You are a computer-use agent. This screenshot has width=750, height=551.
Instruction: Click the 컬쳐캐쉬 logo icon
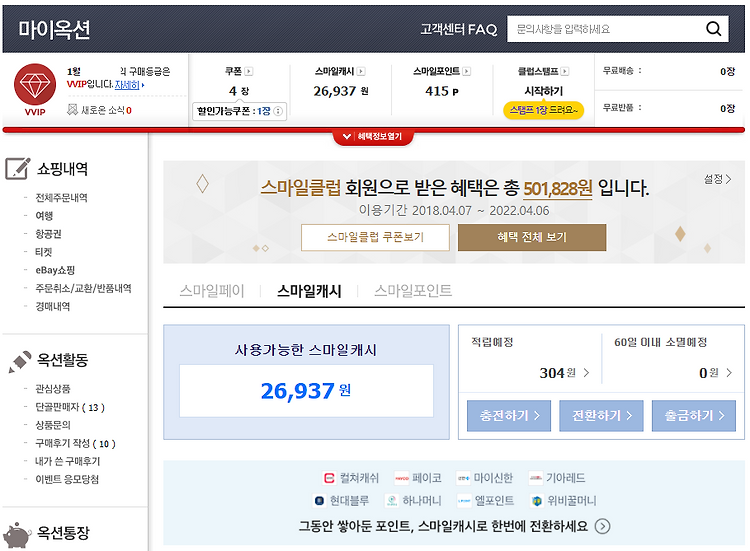[329, 478]
